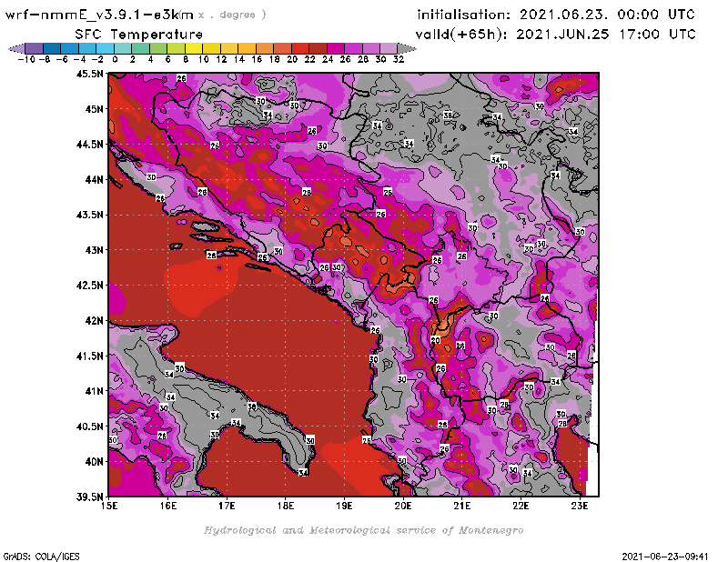
Task: Select the 16 to 18 dark orange swatch
Action: (264, 48)
